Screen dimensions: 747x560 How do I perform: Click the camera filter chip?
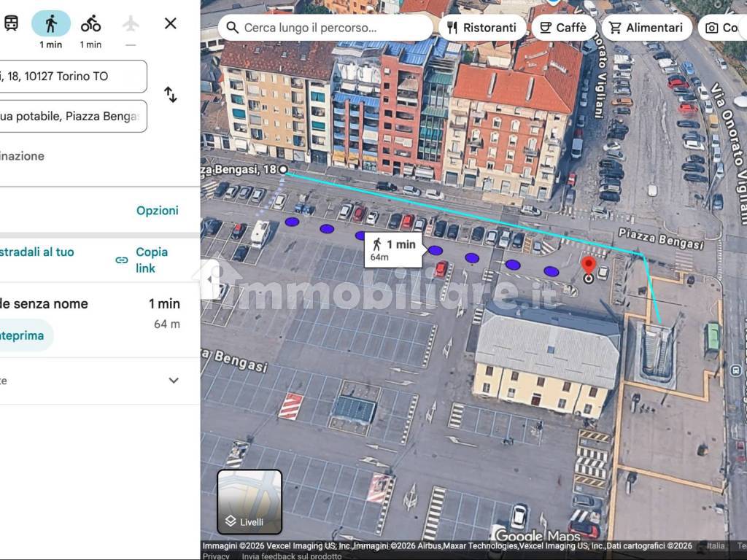coord(722,28)
